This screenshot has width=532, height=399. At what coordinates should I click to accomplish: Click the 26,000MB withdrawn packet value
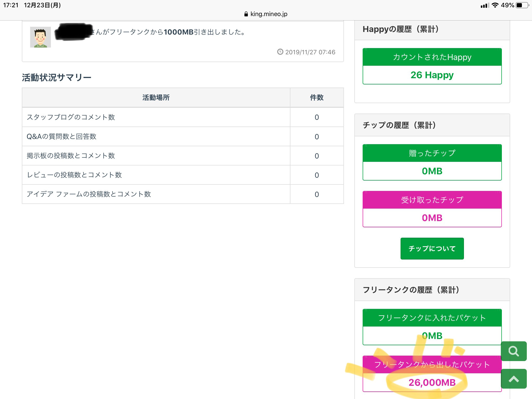(432, 382)
